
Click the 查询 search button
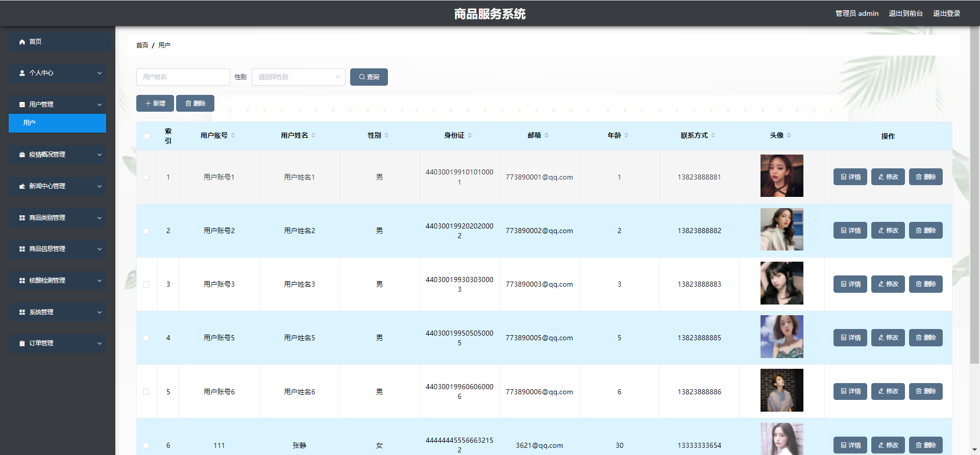(369, 77)
